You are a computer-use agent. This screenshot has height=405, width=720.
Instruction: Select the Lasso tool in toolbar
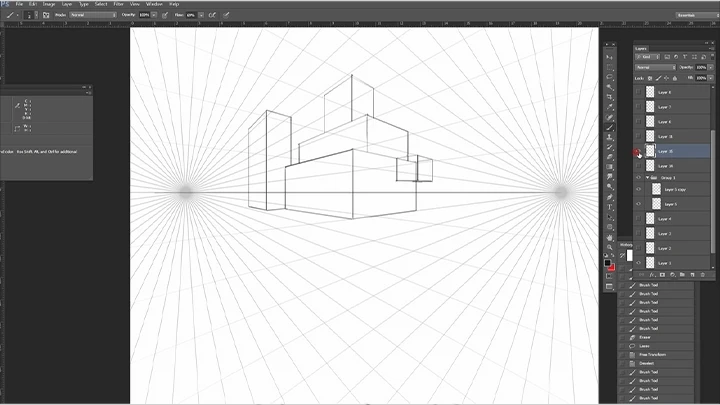pyautogui.click(x=609, y=77)
